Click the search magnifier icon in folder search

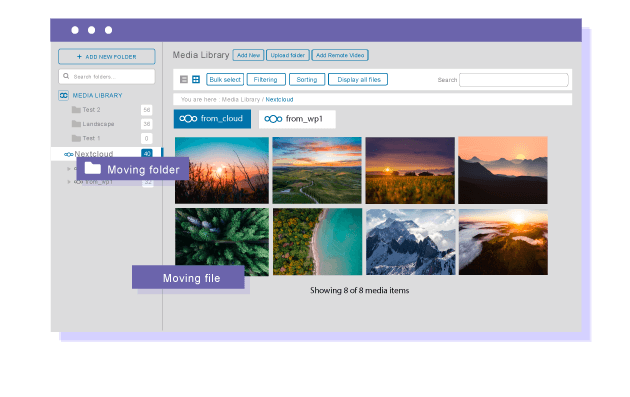point(66,76)
